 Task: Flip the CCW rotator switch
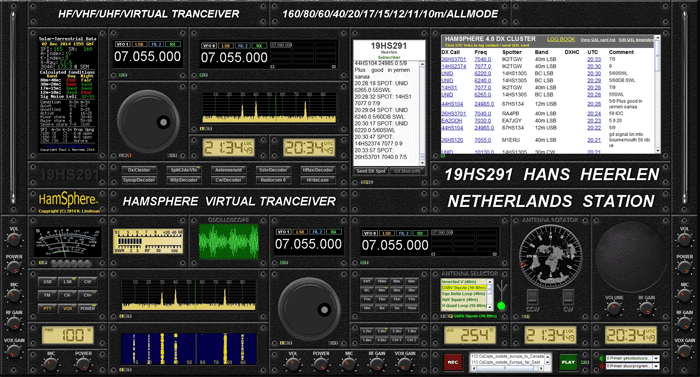pos(533,296)
